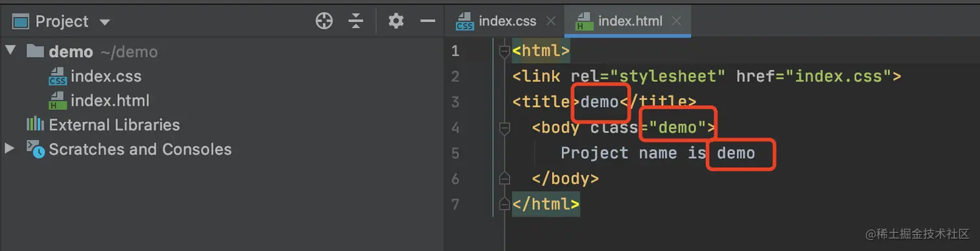Close the index.css tab
Screen dimensions: 980x251
click(x=551, y=21)
